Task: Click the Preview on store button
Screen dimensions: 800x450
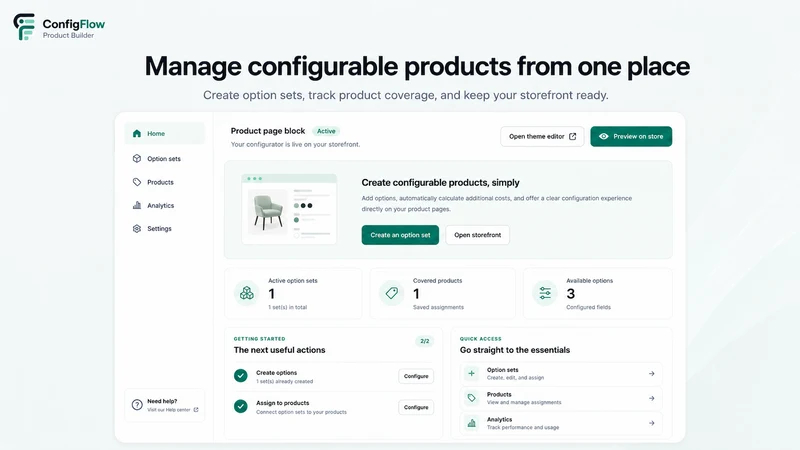Action: click(631, 136)
